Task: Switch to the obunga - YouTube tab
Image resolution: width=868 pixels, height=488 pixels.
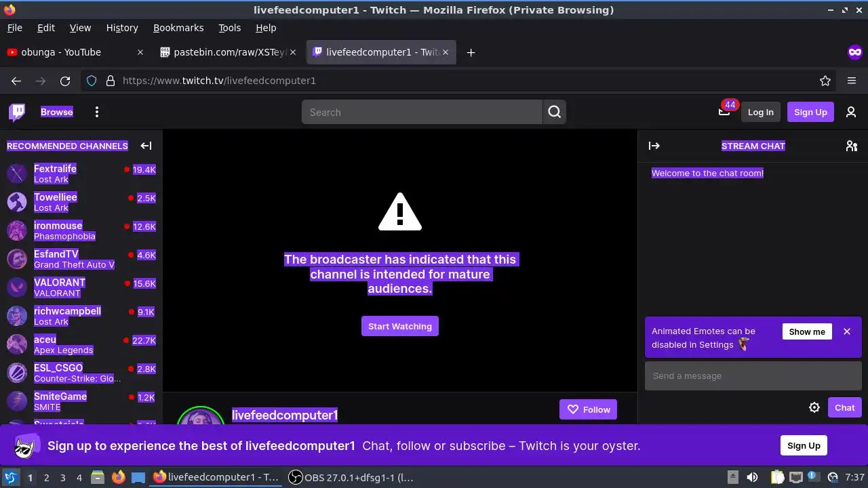Action: [76, 52]
